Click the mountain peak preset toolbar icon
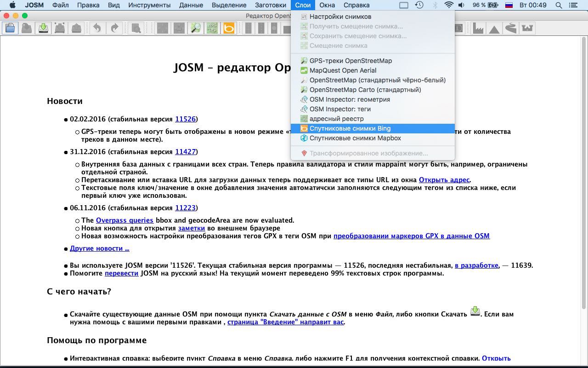Screen dimensions: 588x368 pos(495,29)
